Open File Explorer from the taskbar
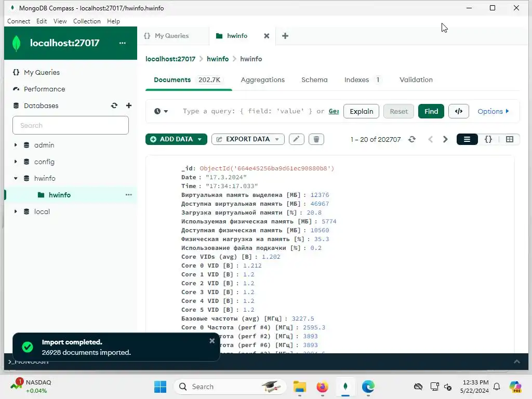Screen dimensions: 532x399 coord(300,387)
